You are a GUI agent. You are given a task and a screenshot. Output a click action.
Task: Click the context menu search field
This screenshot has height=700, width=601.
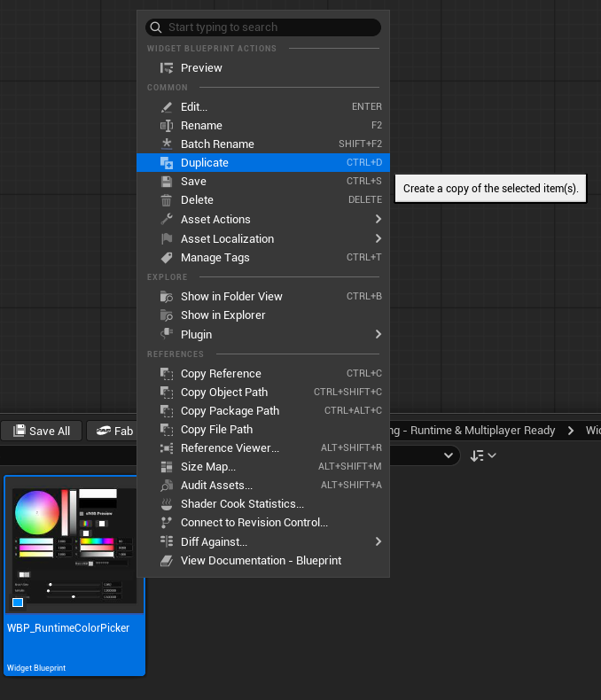[x=263, y=27]
